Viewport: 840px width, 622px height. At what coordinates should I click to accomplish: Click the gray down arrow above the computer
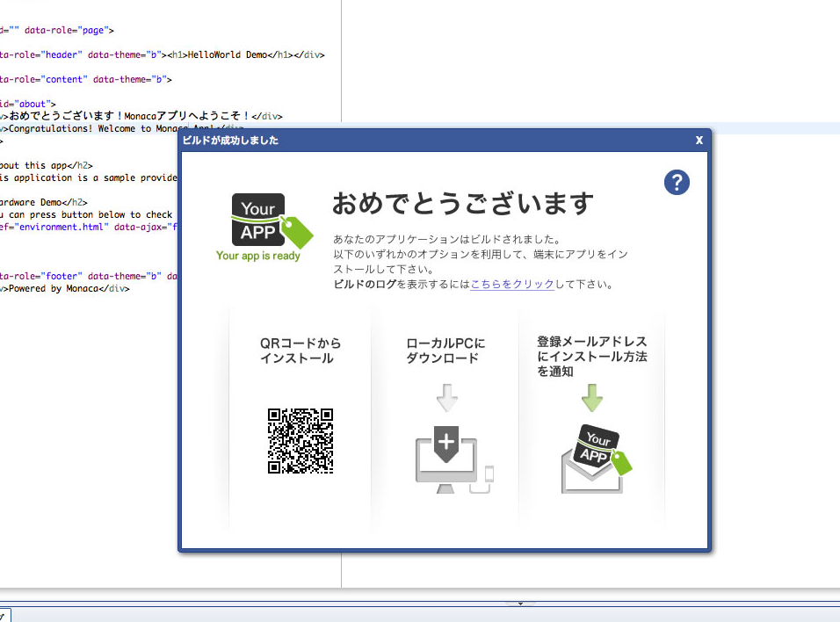(x=447, y=398)
